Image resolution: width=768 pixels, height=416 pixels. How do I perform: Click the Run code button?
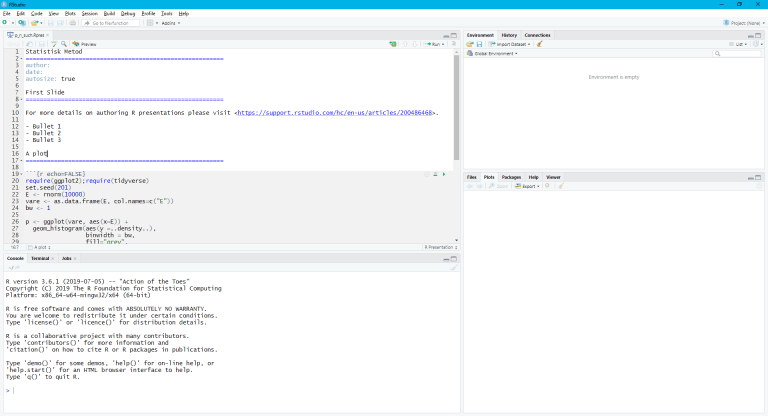[433, 44]
